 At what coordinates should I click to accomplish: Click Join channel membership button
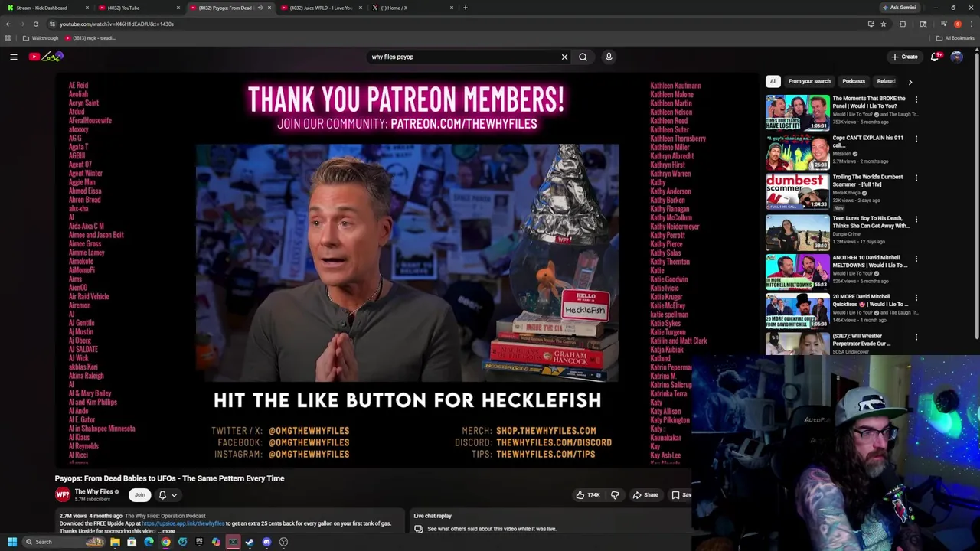[139, 495]
